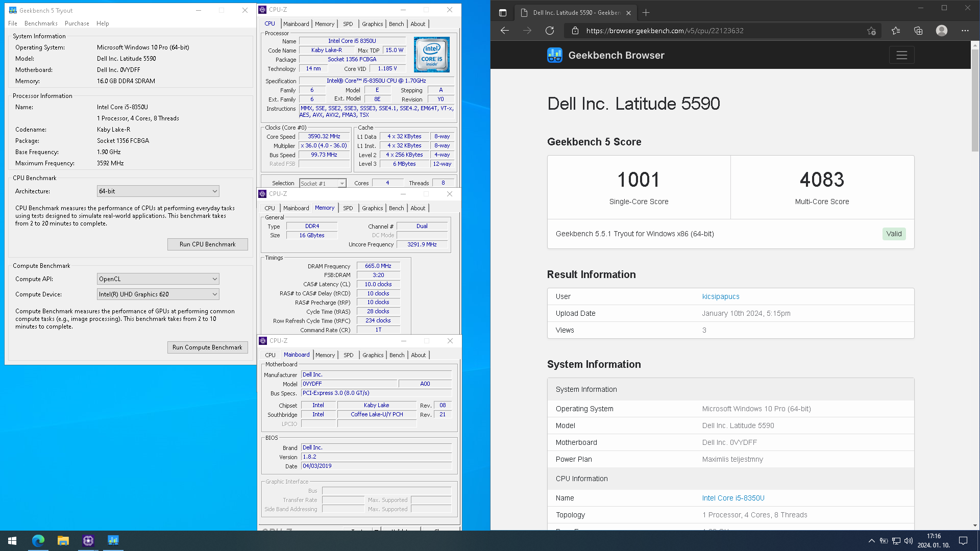Open Geekbench Browser hamburger menu
Screen dimensions: 980x551
901,55
